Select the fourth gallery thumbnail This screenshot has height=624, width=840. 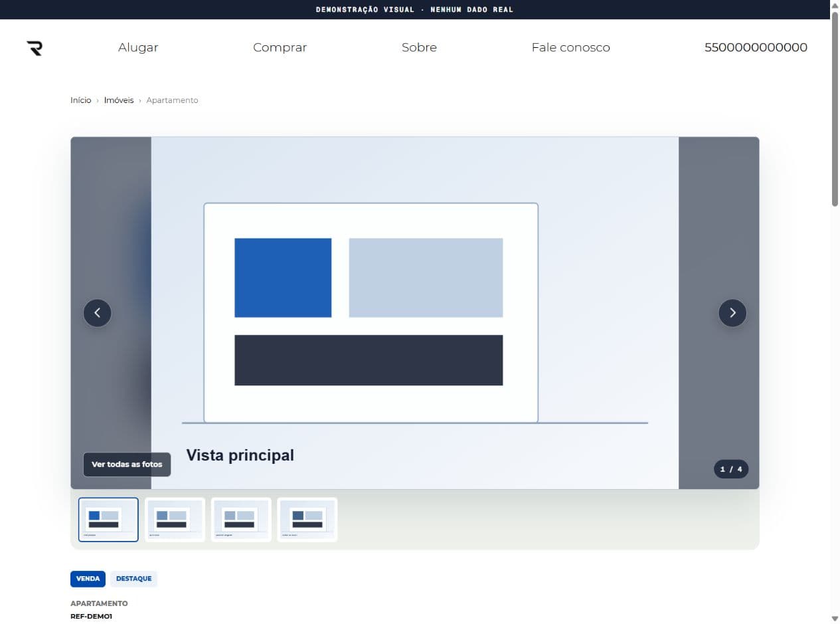tap(307, 520)
